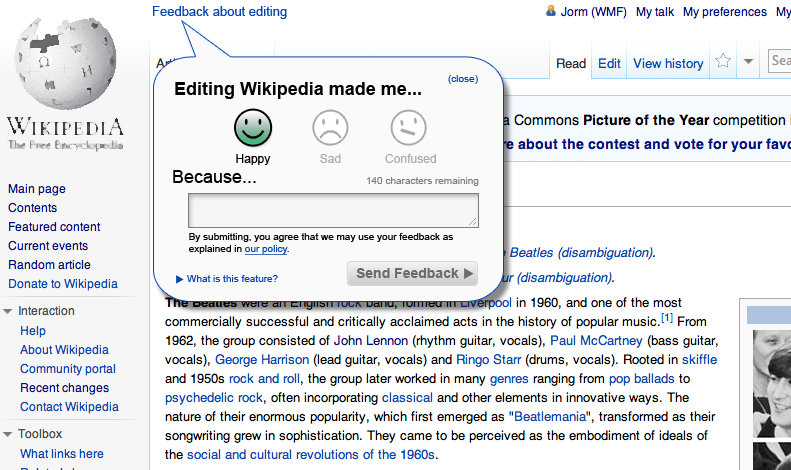791x470 pixels.
Task: Open Contents in the sidebar
Action: click(32, 208)
